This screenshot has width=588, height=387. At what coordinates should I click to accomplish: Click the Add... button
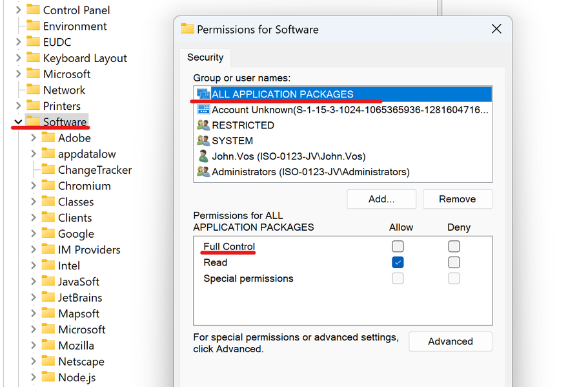click(x=381, y=199)
